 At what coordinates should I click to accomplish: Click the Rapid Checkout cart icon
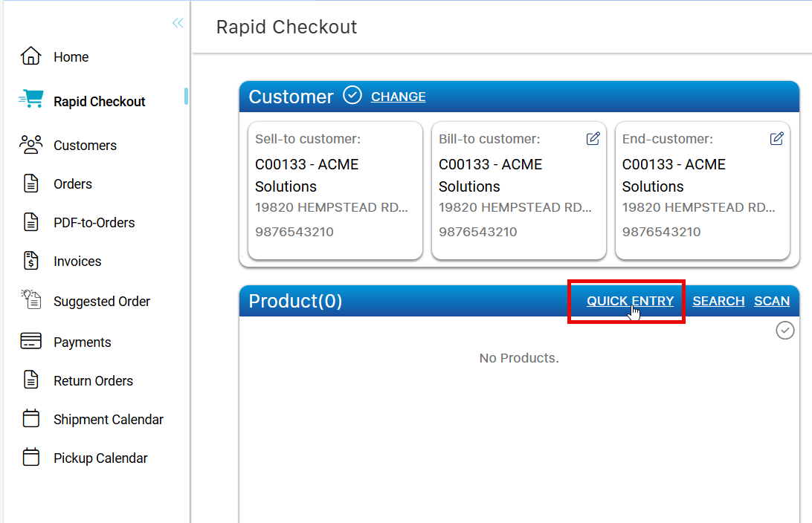[30, 100]
